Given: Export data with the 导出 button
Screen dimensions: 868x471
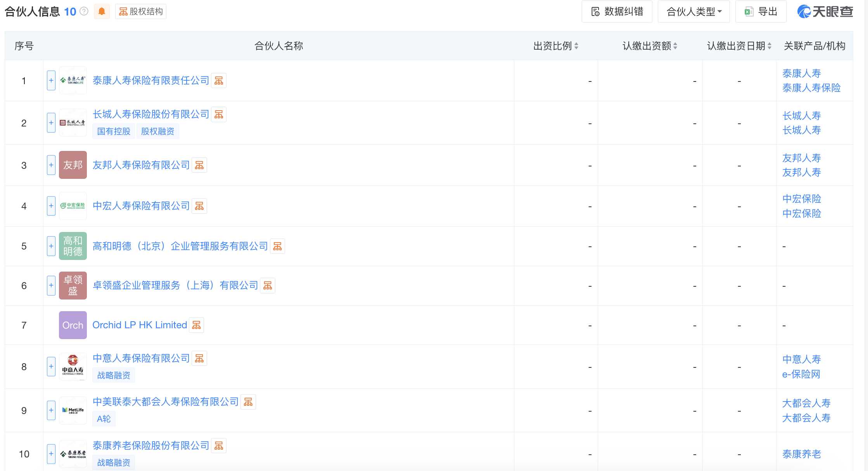Looking at the screenshot, I should click(761, 11).
